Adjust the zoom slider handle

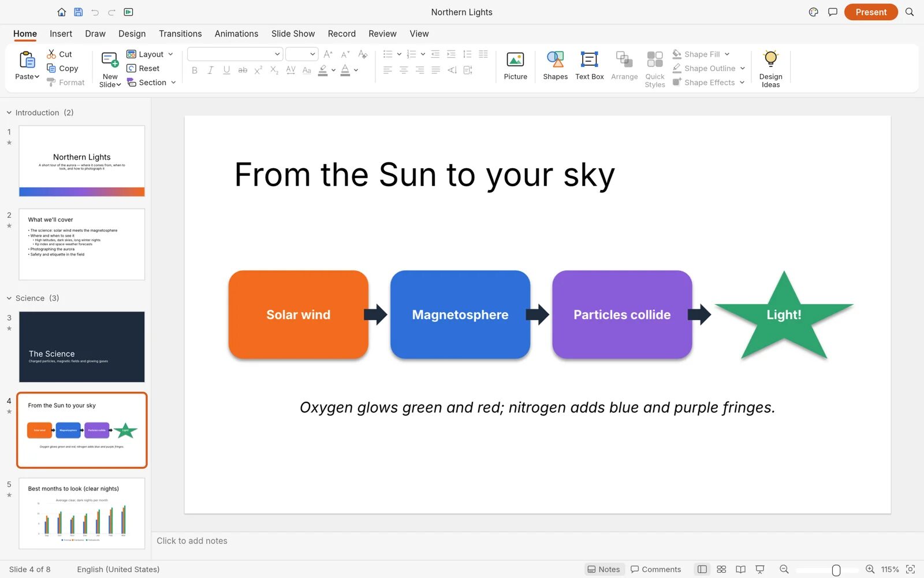pos(836,570)
